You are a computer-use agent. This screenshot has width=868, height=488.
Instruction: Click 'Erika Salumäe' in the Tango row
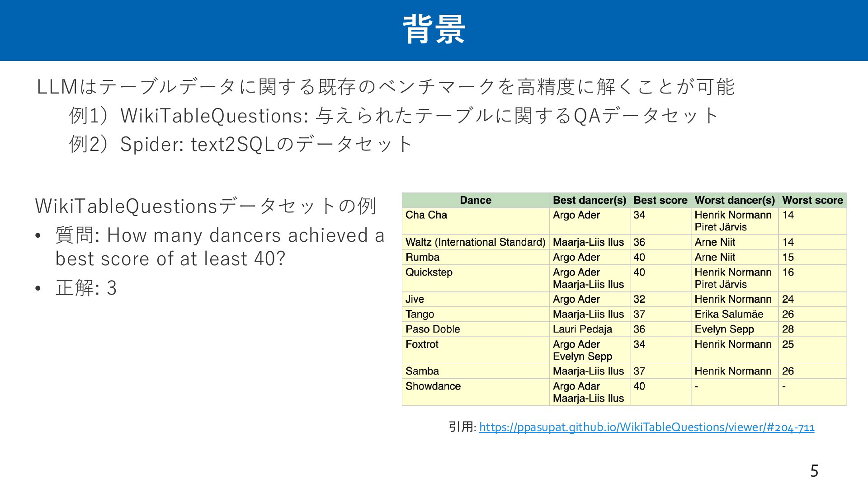pos(729,314)
